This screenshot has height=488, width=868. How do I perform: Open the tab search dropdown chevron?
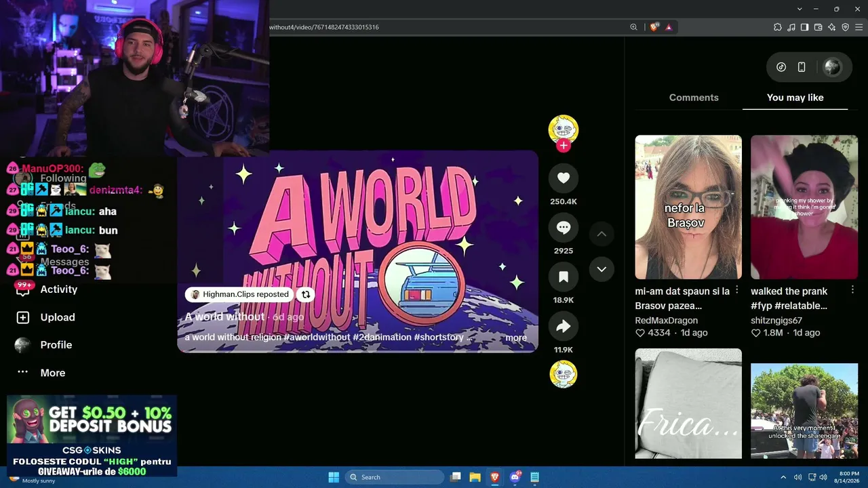[800, 9]
